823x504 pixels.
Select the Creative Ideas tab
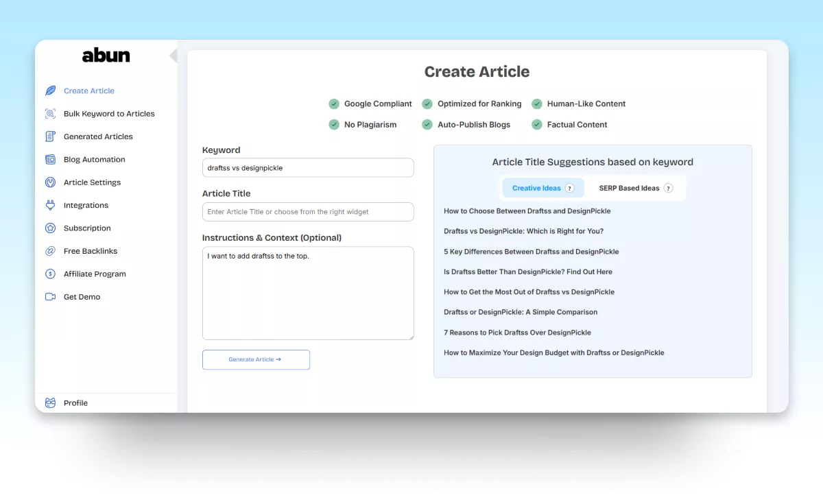pyautogui.click(x=536, y=188)
